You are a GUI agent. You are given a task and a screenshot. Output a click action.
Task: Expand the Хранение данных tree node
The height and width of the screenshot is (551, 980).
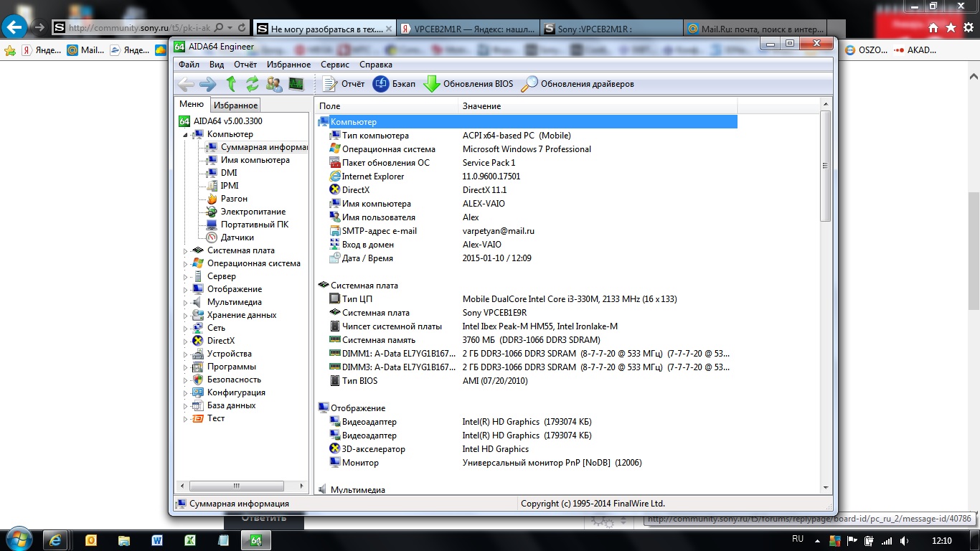(x=186, y=316)
